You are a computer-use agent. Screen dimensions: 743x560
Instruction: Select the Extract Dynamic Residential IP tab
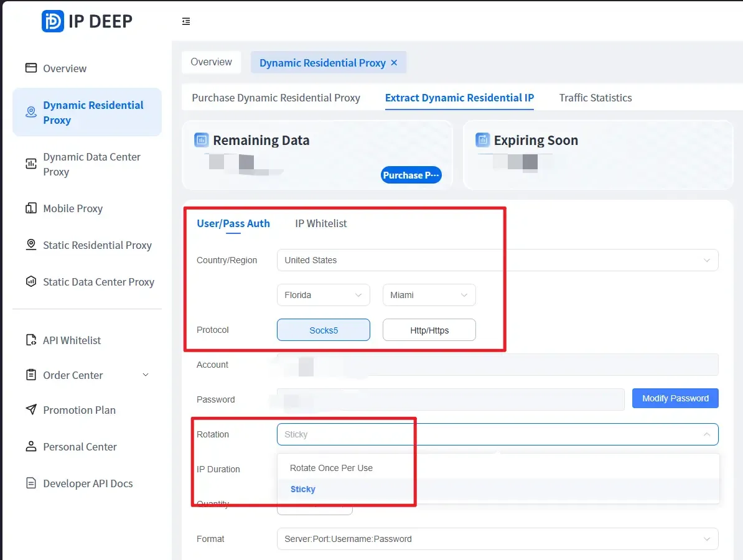pyautogui.click(x=459, y=98)
